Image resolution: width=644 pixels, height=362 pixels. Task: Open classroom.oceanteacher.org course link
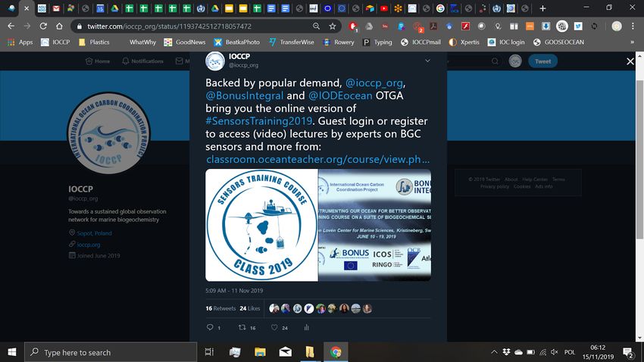tap(318, 159)
